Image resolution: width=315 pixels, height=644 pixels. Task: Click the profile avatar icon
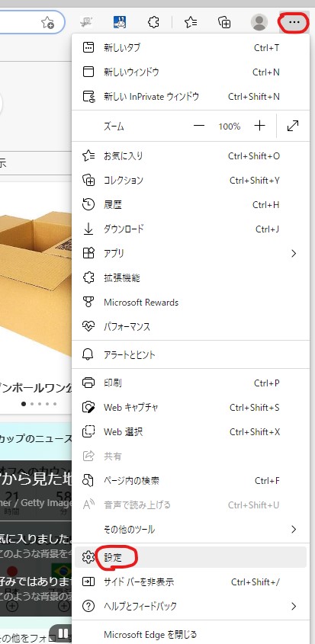pos(259,22)
